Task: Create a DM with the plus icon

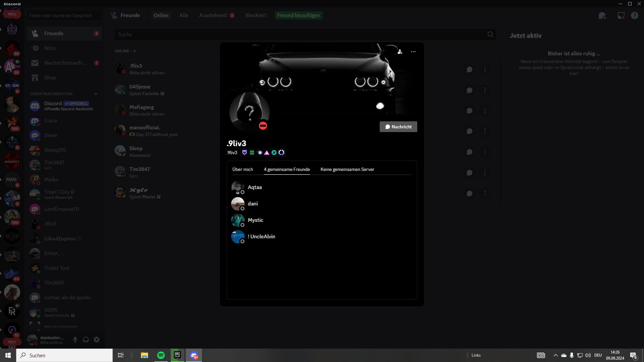Action: coord(96,94)
